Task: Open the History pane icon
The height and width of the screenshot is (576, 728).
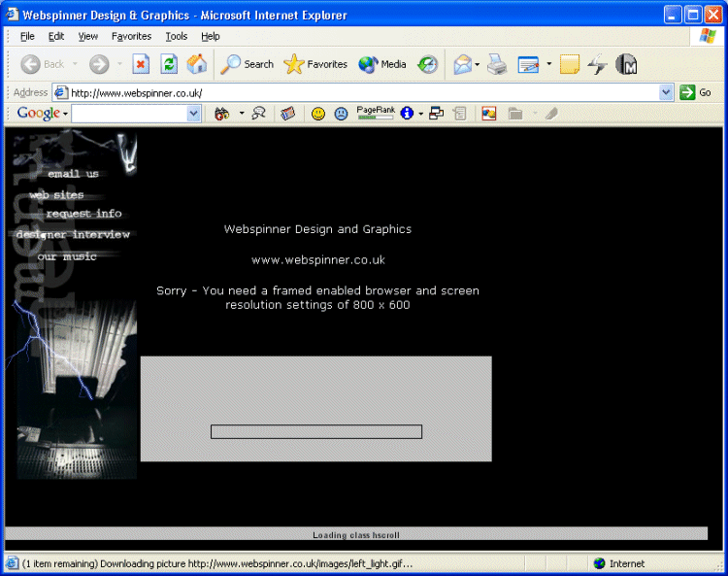Action: point(428,64)
